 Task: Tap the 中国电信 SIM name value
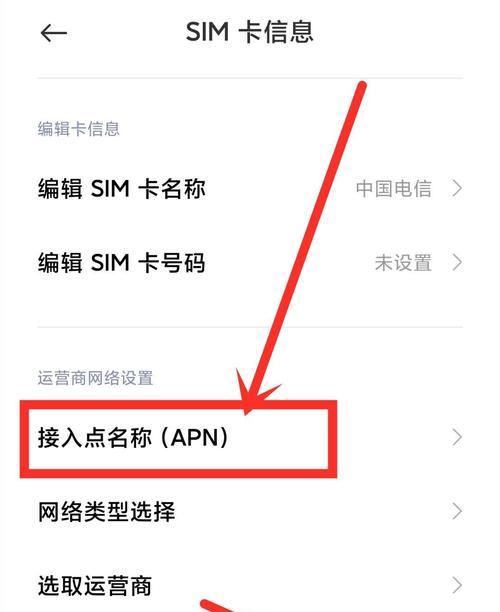(x=393, y=189)
